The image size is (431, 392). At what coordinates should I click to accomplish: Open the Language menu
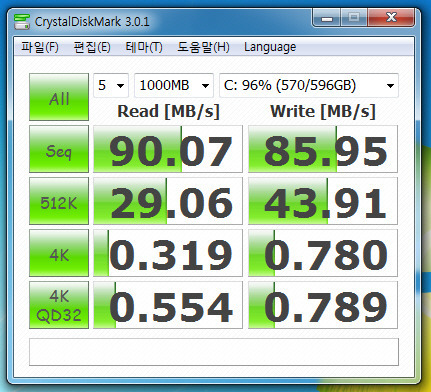pos(270,47)
